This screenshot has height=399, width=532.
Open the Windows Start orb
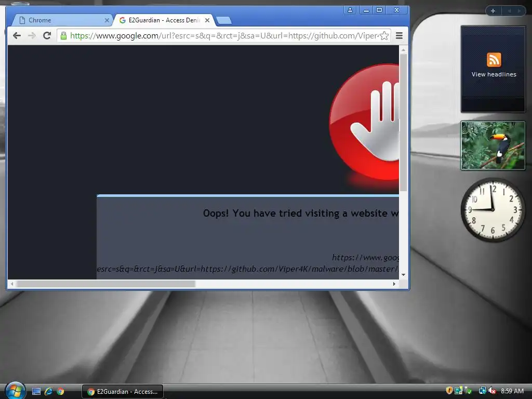(15, 391)
